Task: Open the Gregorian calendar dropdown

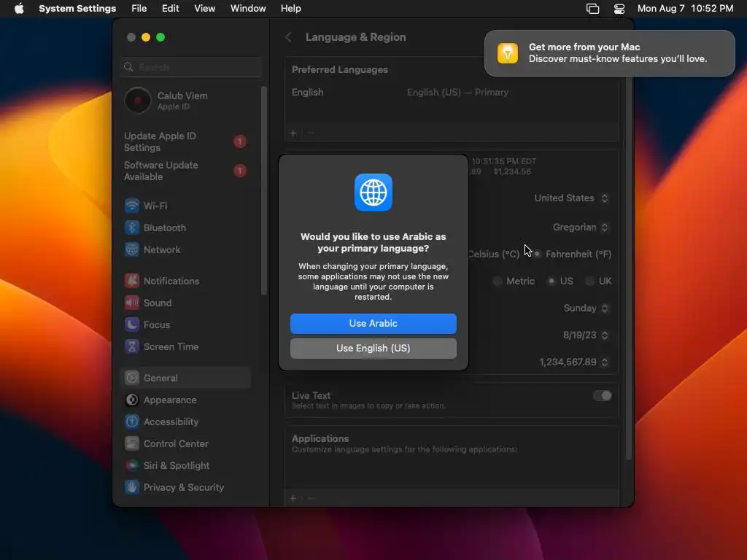Action: [580, 227]
